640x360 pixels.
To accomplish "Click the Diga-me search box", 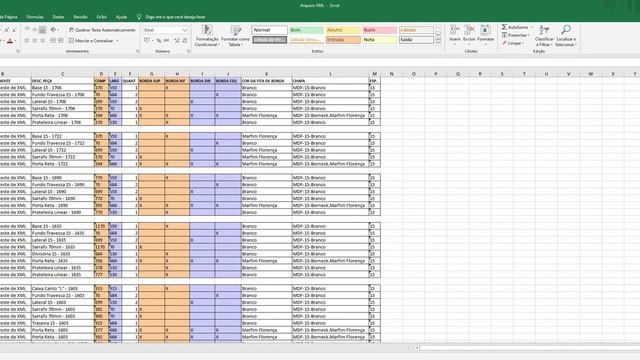I will click(x=171, y=17).
